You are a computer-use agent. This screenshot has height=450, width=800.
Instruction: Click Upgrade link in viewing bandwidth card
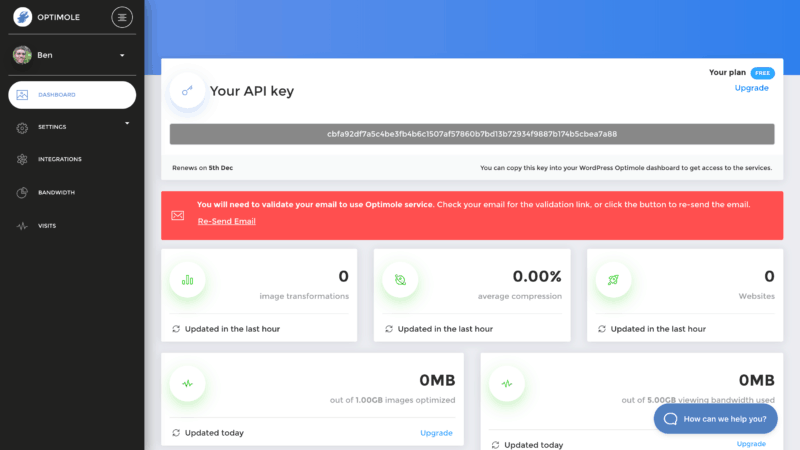click(751, 444)
